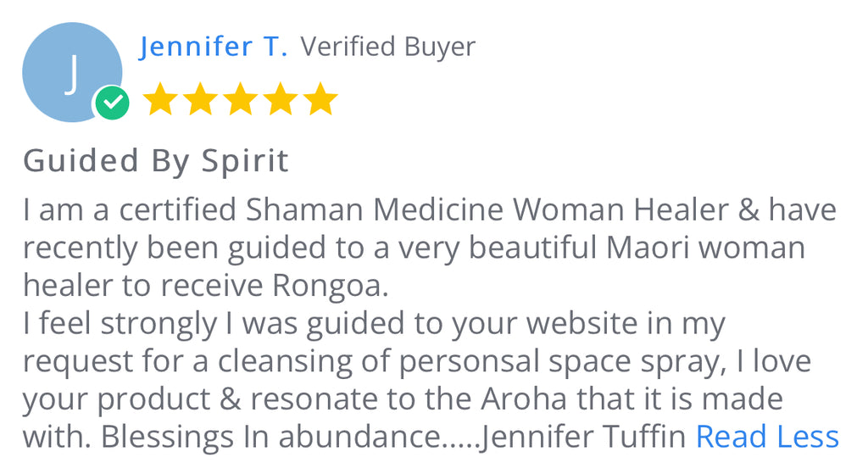Click the word Aroha in review
868x474 pixels.
coord(524,399)
